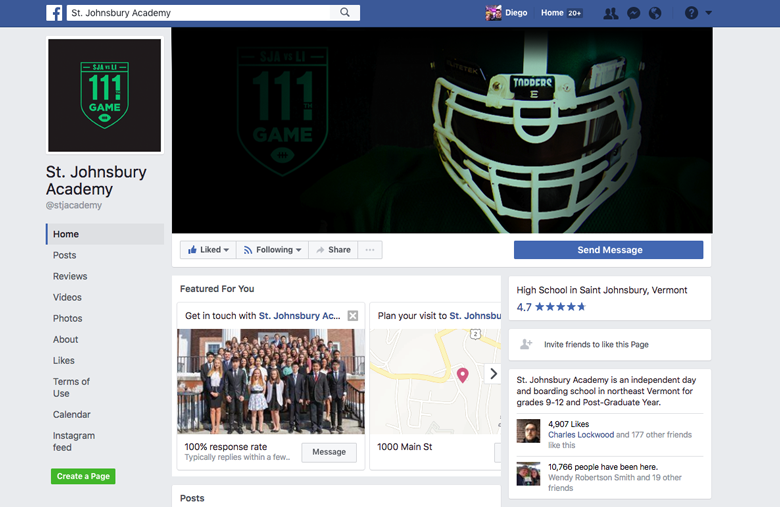Viewport: 780px width, 507px height.
Task: Click the 20+ notification badge
Action: [575, 13]
